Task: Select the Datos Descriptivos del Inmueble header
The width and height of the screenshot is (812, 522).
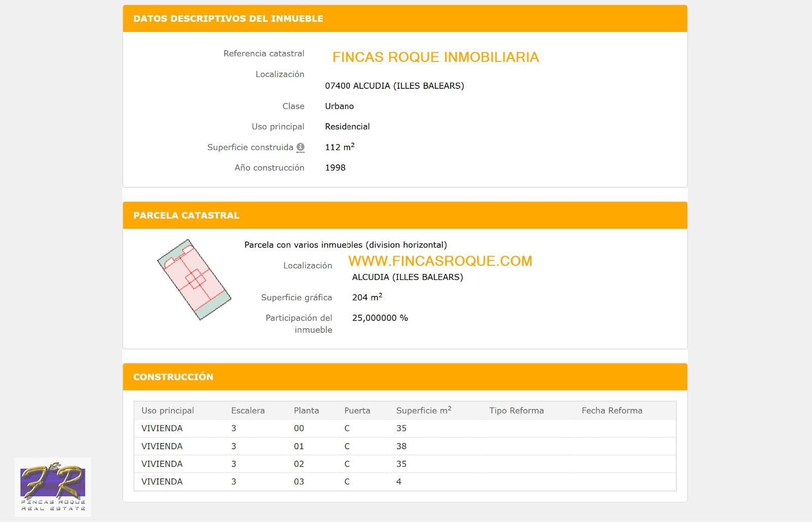Action: [405, 19]
